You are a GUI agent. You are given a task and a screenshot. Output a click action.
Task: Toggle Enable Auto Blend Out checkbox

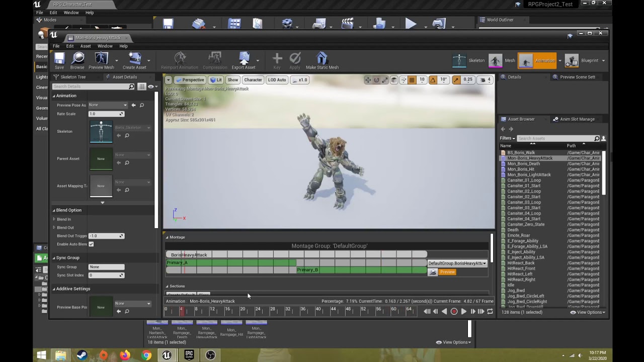point(91,244)
